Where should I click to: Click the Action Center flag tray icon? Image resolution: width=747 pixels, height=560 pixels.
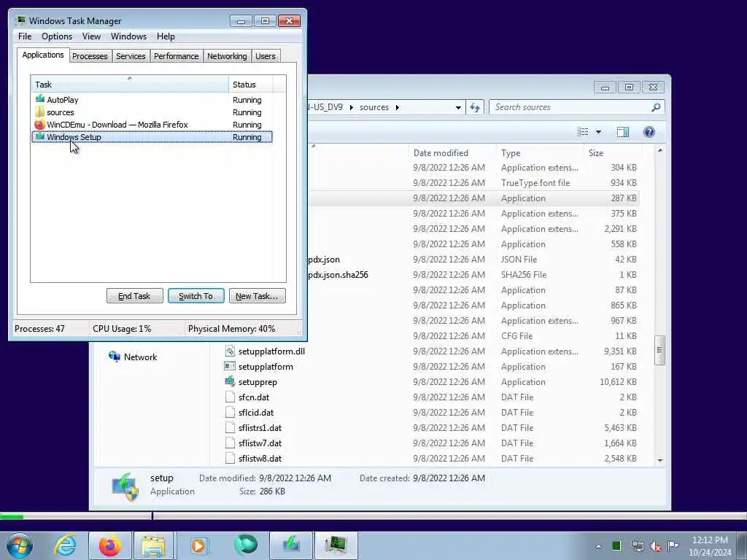click(673, 545)
